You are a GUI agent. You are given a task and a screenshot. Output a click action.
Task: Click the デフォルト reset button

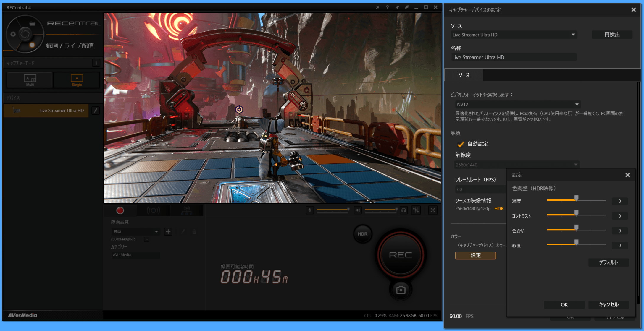[609, 262]
